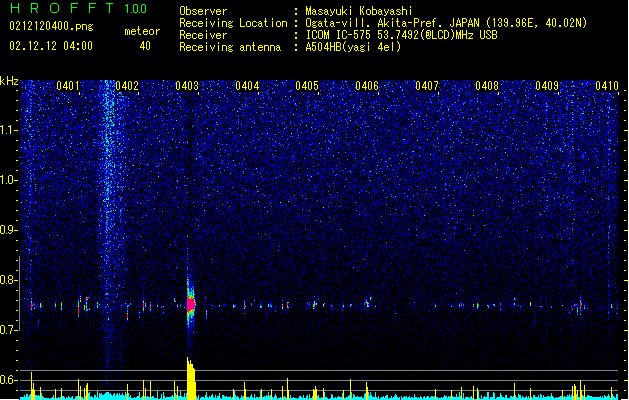Click the 0407 time marker

[427, 86]
